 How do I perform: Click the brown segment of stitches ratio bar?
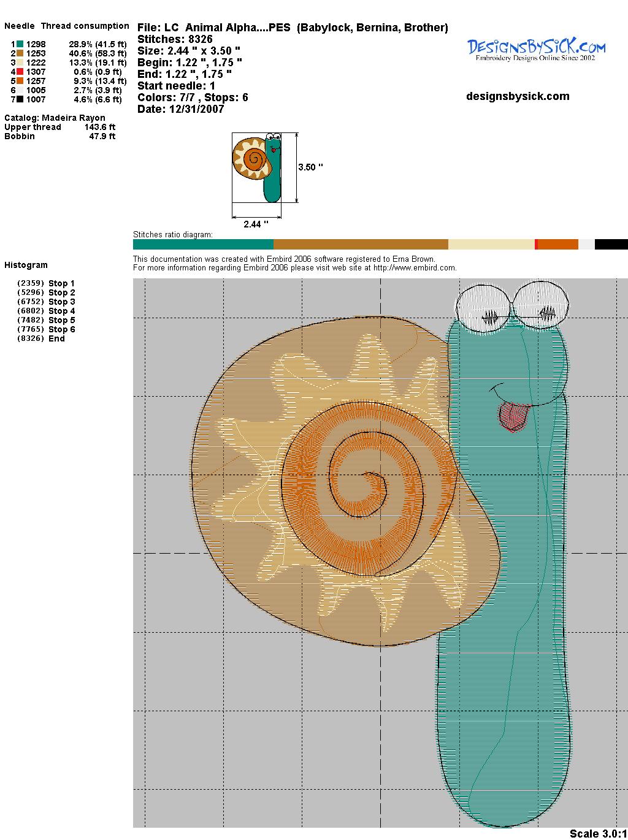tap(361, 245)
